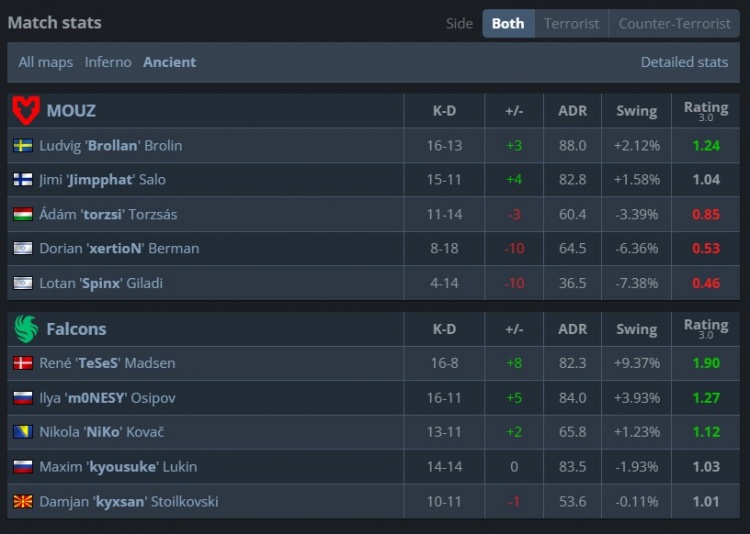Switch to the Inferno map tab

pos(108,62)
